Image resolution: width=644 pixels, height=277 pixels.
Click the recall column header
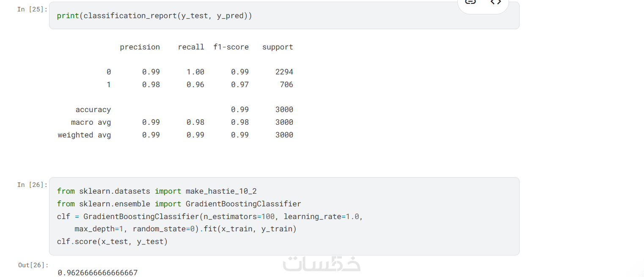click(191, 47)
